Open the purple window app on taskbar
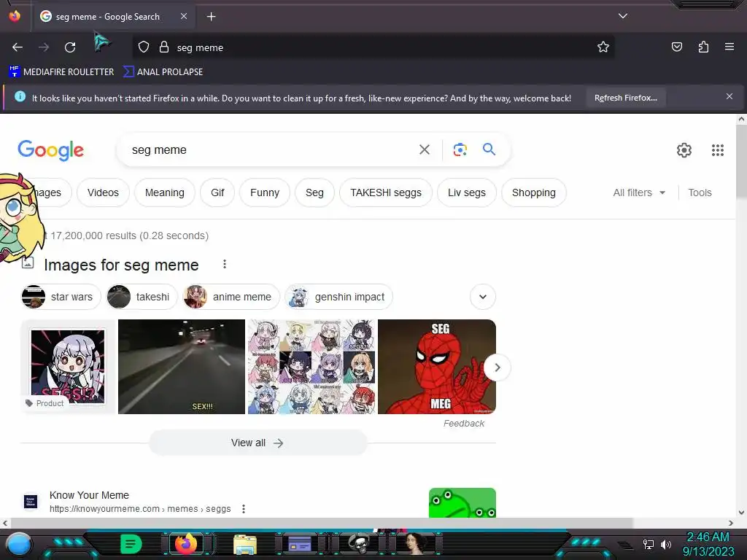Image resolution: width=747 pixels, height=560 pixels. [300, 544]
